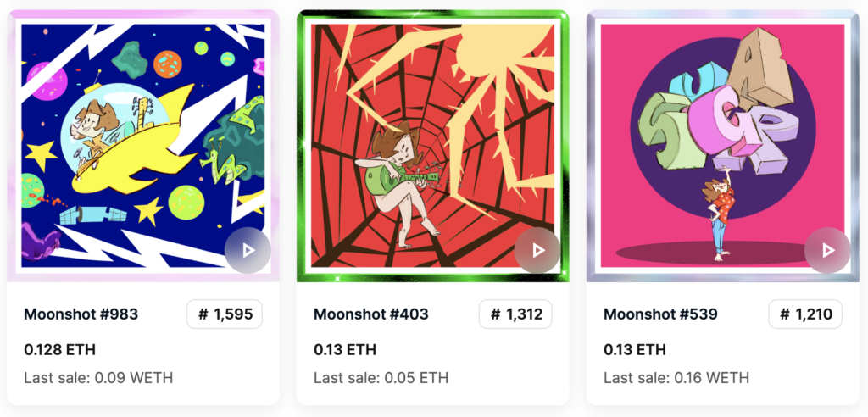
Task: Click the Last sale: 0.09 WETH text
Action: (x=98, y=377)
